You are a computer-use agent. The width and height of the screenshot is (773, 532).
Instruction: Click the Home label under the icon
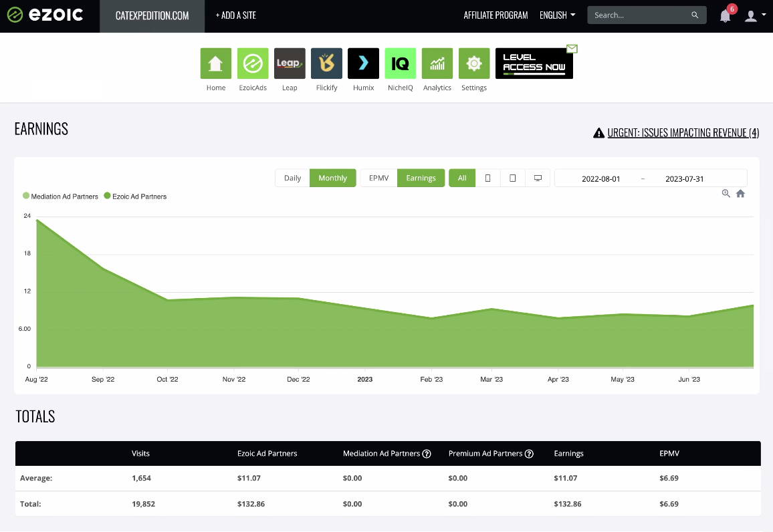(216, 88)
